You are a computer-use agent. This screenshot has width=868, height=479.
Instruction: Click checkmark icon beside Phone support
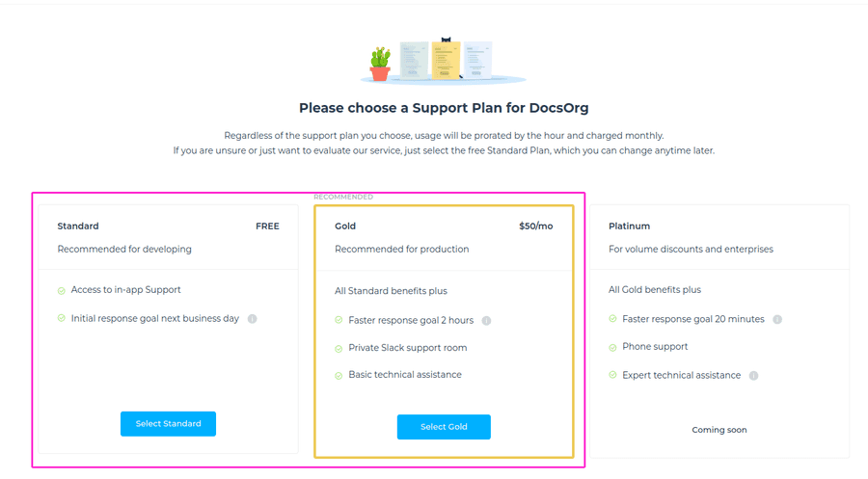click(x=612, y=347)
